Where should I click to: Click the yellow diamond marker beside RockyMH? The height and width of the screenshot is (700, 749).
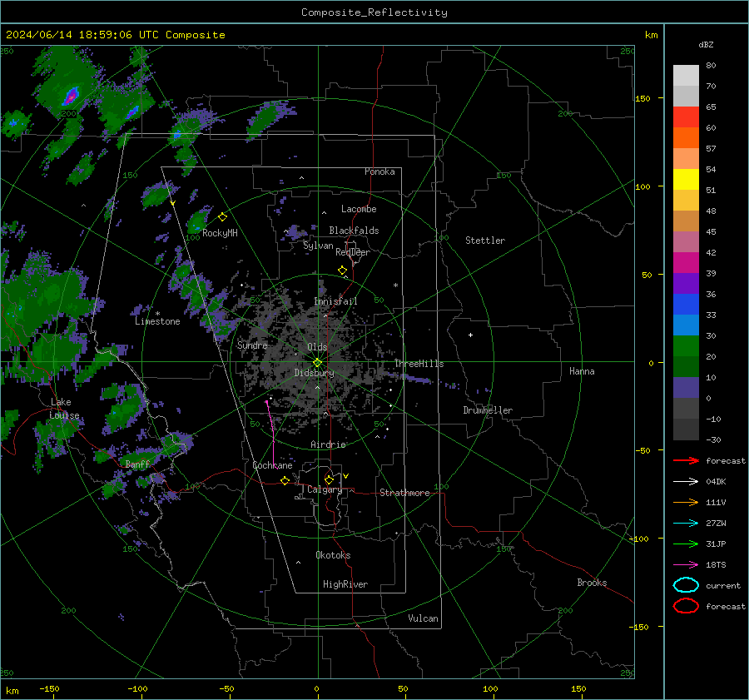[222, 217]
